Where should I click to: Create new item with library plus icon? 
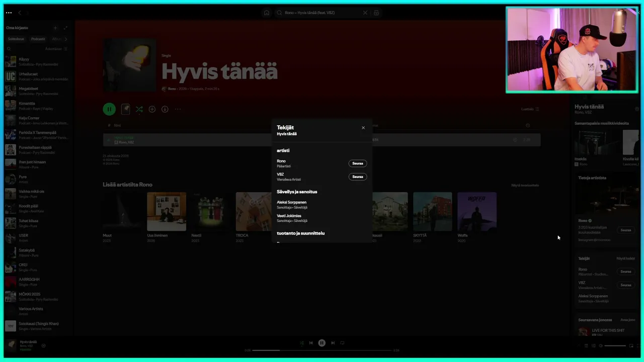click(55, 28)
